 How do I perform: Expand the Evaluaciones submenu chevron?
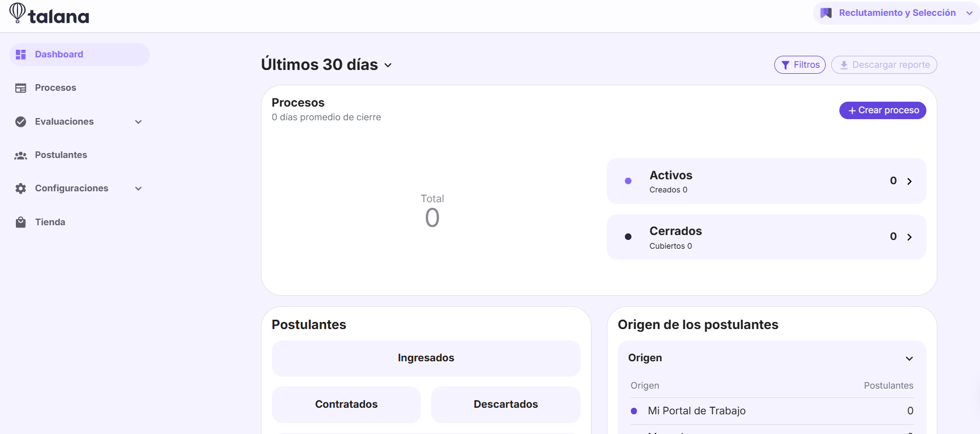coord(138,122)
